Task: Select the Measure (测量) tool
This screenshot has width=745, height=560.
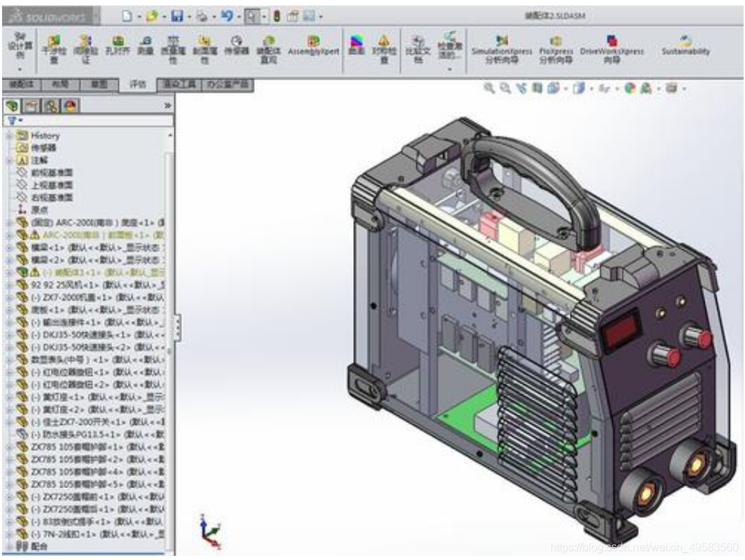Action: (x=145, y=46)
